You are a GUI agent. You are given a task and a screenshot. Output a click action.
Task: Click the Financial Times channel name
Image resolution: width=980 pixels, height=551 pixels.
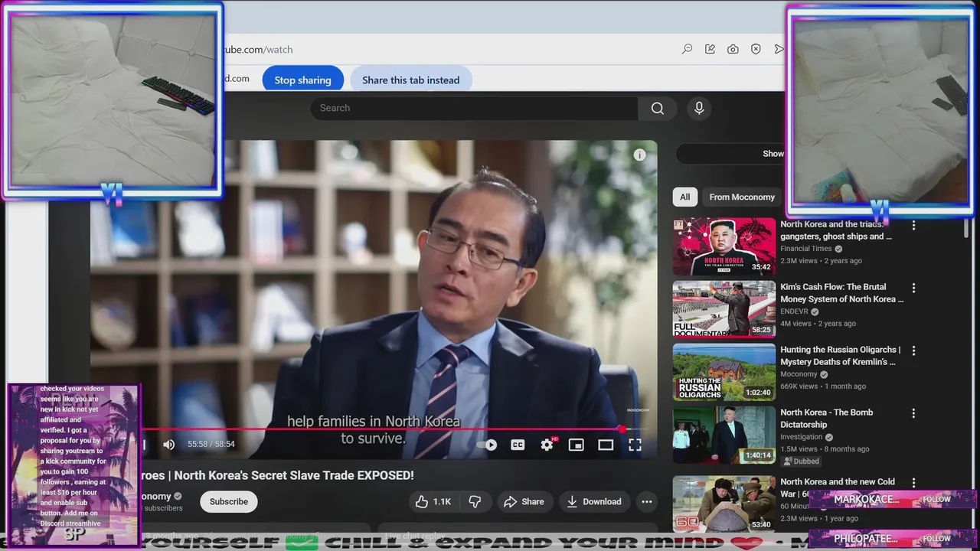(806, 249)
